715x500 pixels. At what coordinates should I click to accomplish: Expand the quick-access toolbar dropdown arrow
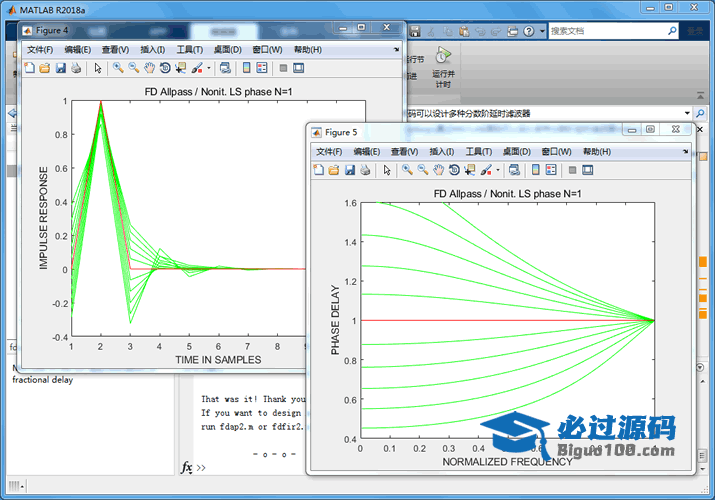(542, 31)
